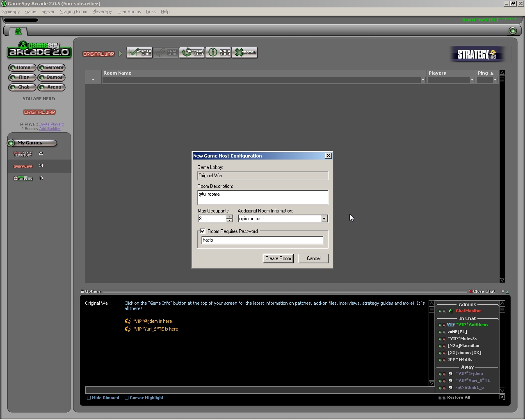
Task: Open the Server menu
Action: (x=48, y=11)
